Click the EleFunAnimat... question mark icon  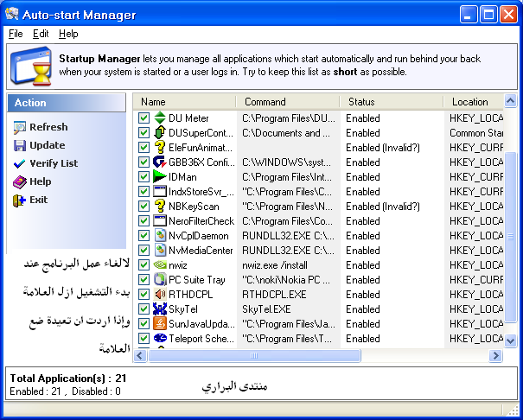pos(160,147)
